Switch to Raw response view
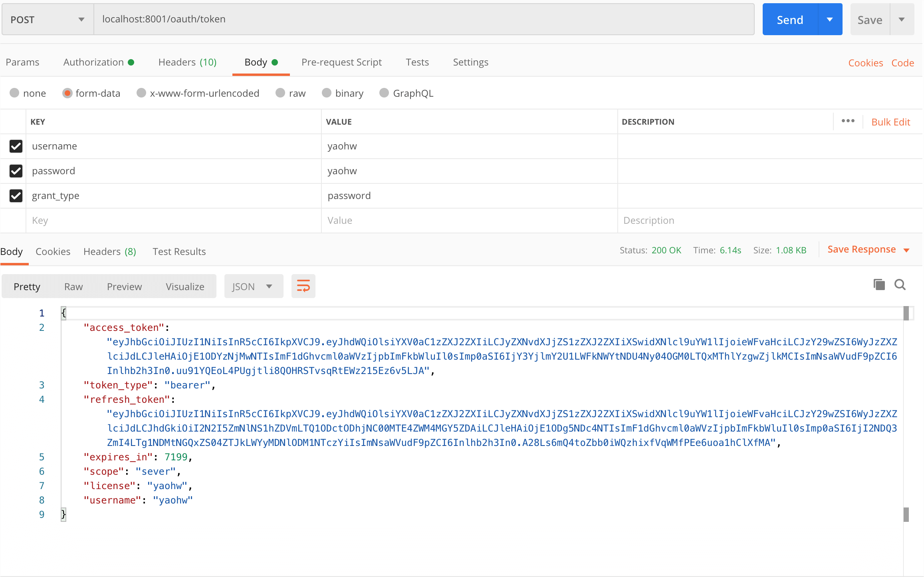Viewport: 924px width, 577px height. 73,287
